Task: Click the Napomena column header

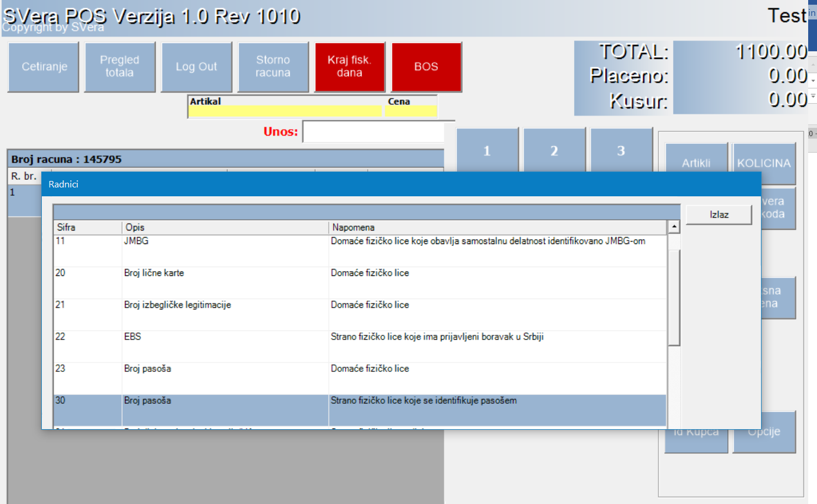Action: pos(496,228)
